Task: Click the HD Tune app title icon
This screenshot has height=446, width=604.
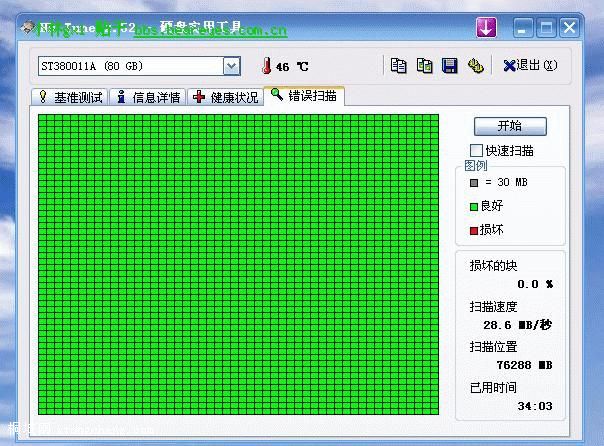Action: click(x=28, y=27)
